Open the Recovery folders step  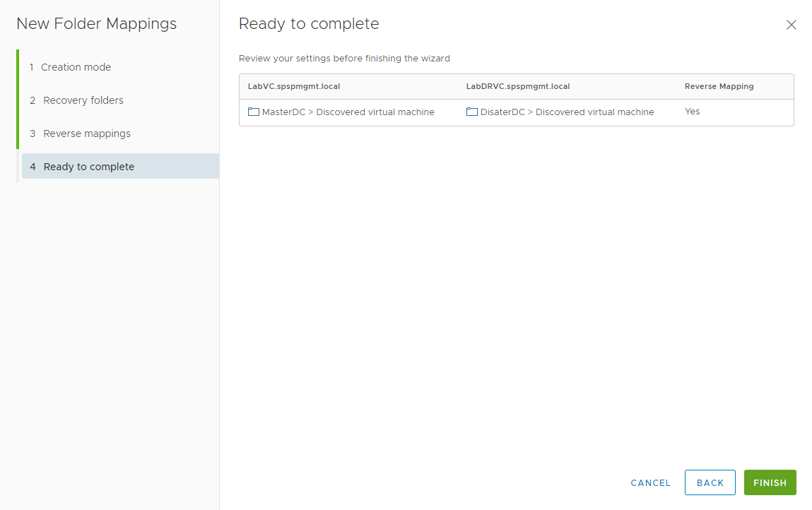pyautogui.click(x=83, y=100)
